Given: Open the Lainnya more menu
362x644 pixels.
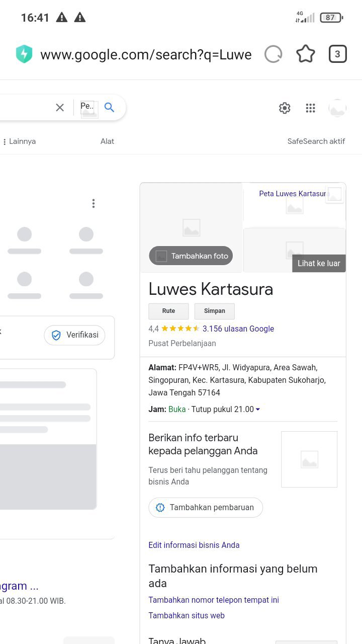Looking at the screenshot, I should 19,141.
